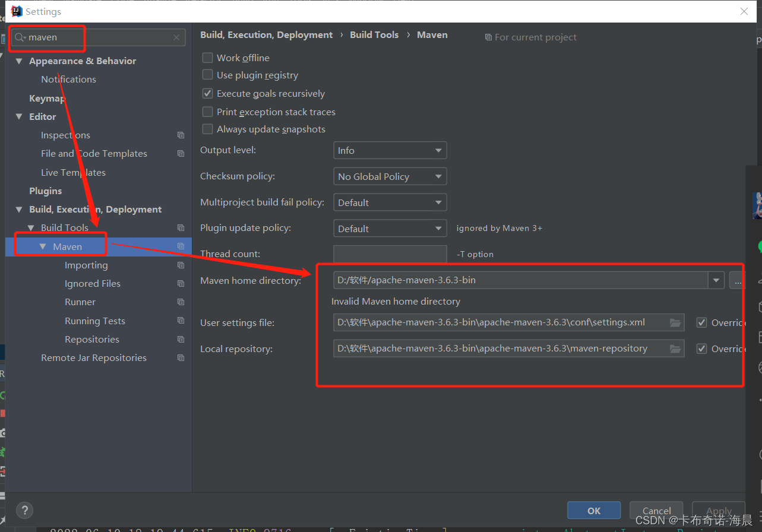Click the project-level icon beside Repositories
Screen dimensions: 762x532
(181, 340)
